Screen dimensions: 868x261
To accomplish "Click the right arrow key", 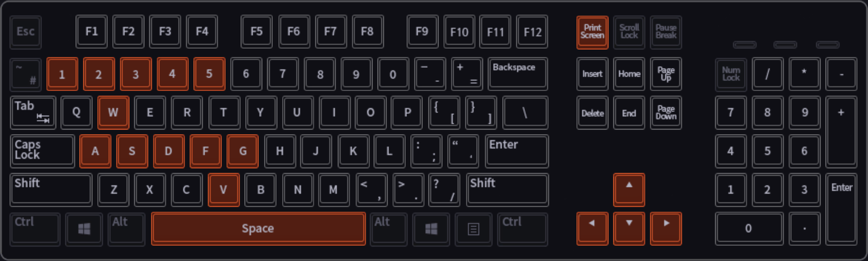I will click(x=666, y=228).
